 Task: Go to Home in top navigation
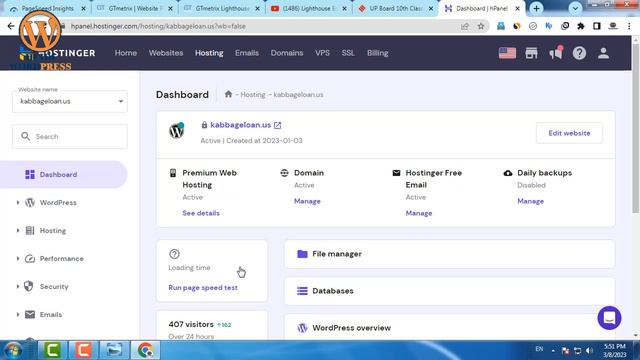[x=126, y=53]
